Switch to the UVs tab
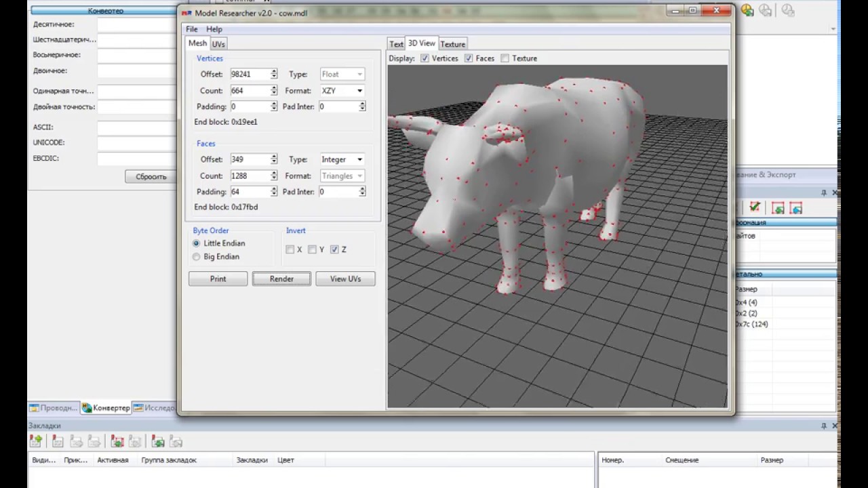The image size is (868, 488). coord(218,44)
